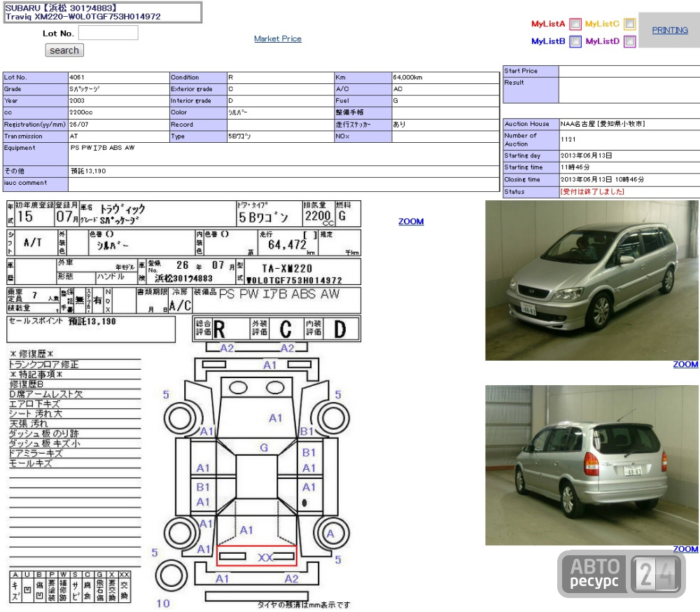Click the Start Price label
The image size is (700, 612).
521,71
